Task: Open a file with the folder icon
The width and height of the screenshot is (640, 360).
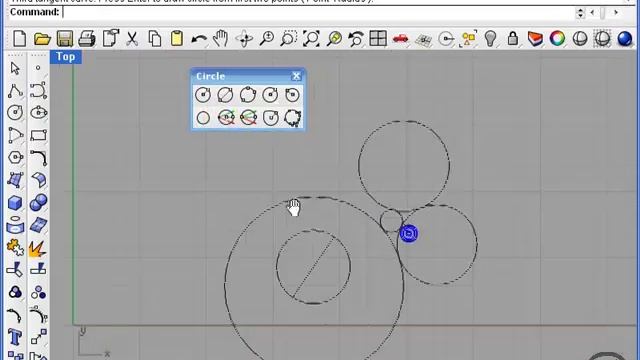Action: (42, 39)
